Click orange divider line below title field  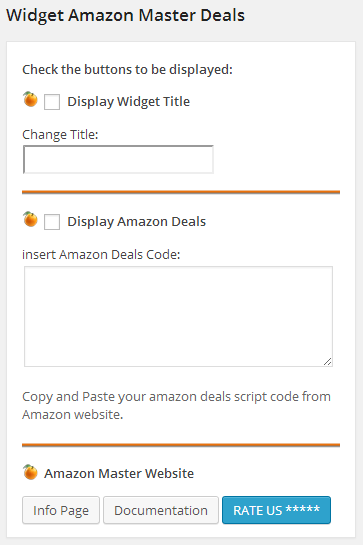point(181,192)
